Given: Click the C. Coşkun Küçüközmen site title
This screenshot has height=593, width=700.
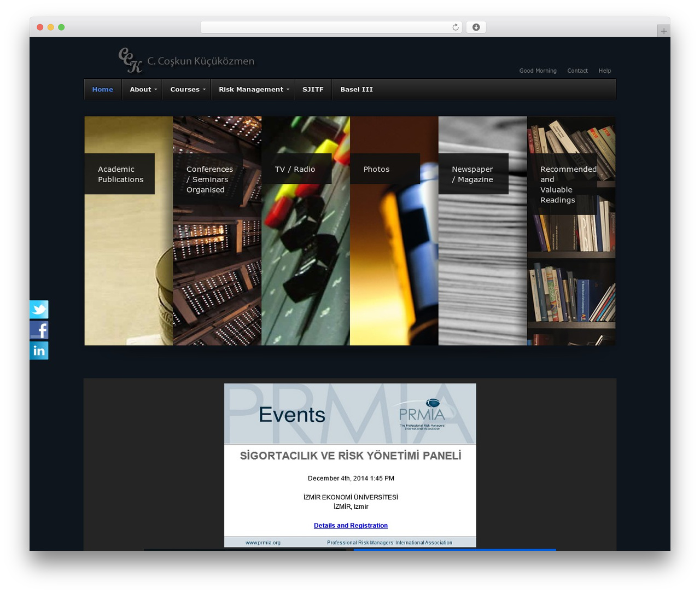Looking at the screenshot, I should 201,61.
